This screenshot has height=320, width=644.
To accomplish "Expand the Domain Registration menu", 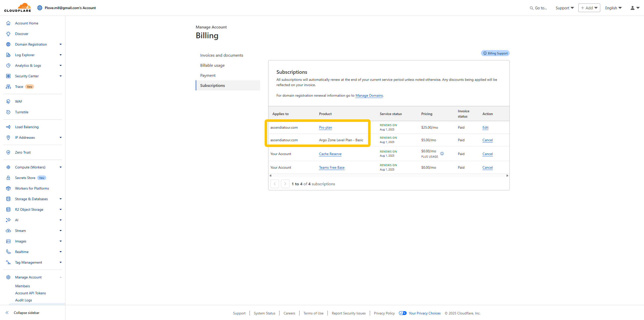I will click(x=60, y=44).
